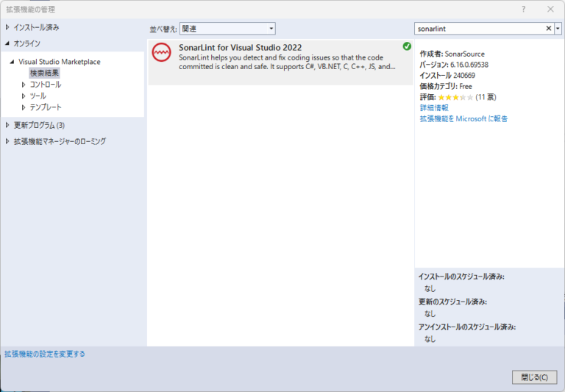The image size is (565, 392).
Task: Expand the インストール済み section
Action: (x=7, y=27)
